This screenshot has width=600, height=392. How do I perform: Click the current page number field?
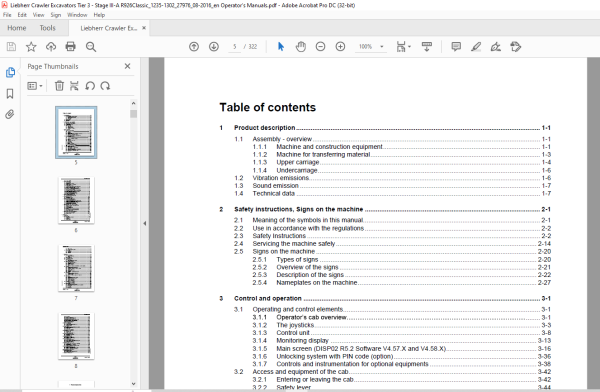tap(235, 47)
